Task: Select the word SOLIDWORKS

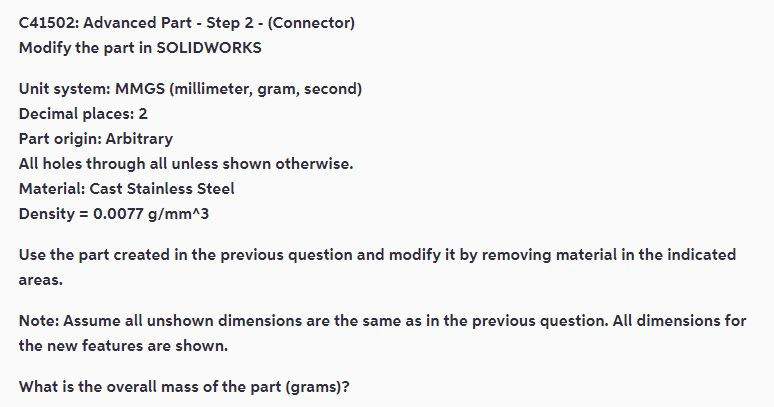Action: click(x=209, y=48)
